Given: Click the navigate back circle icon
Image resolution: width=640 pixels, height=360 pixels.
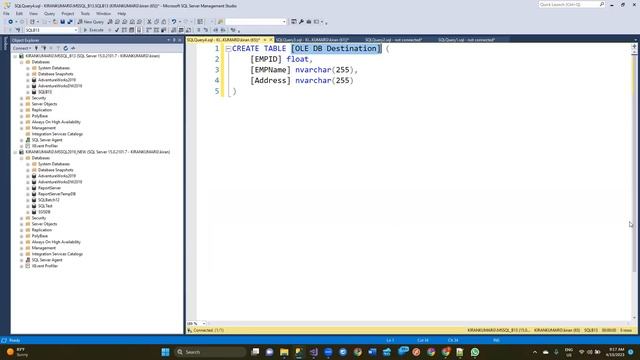Looking at the screenshot, I should 11,22.
